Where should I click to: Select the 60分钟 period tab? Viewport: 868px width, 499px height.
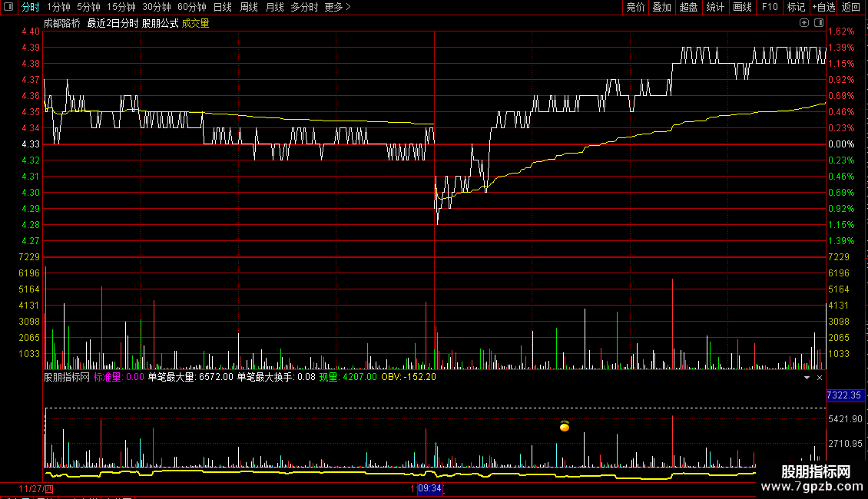(x=192, y=7)
